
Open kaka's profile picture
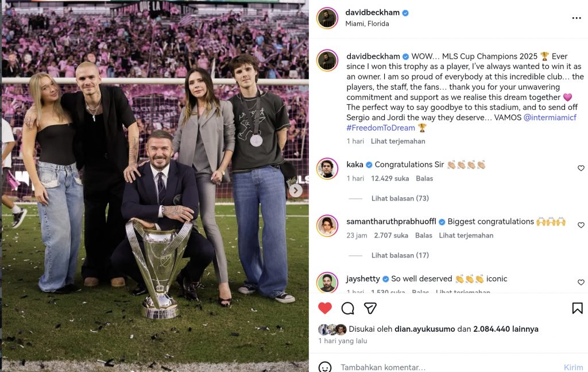(327, 168)
